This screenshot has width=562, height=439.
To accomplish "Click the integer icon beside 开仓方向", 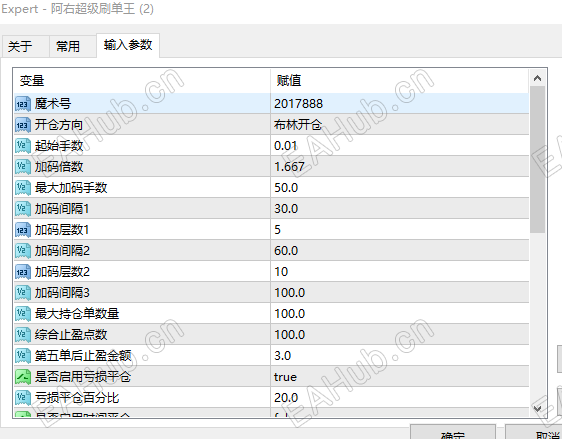I will 23,125.
